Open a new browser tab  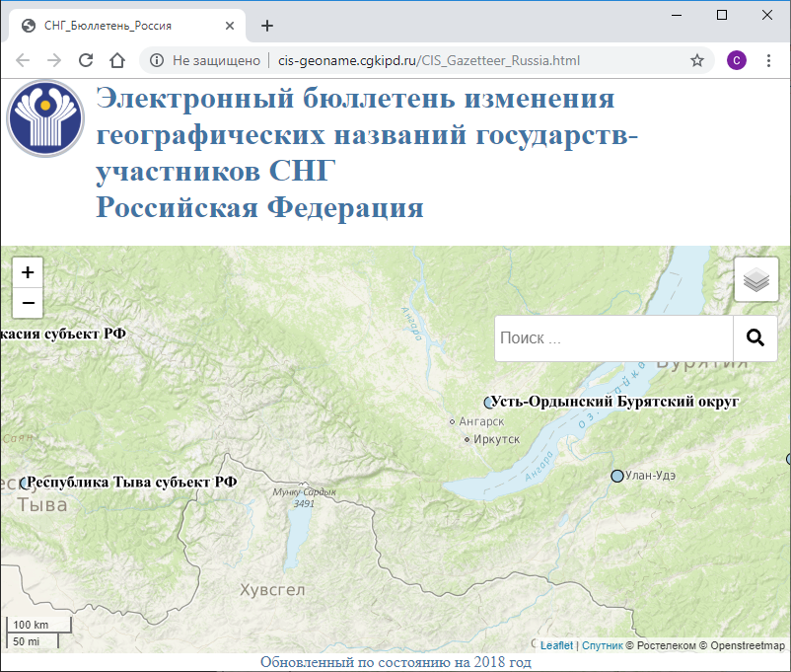pyautogui.click(x=266, y=26)
